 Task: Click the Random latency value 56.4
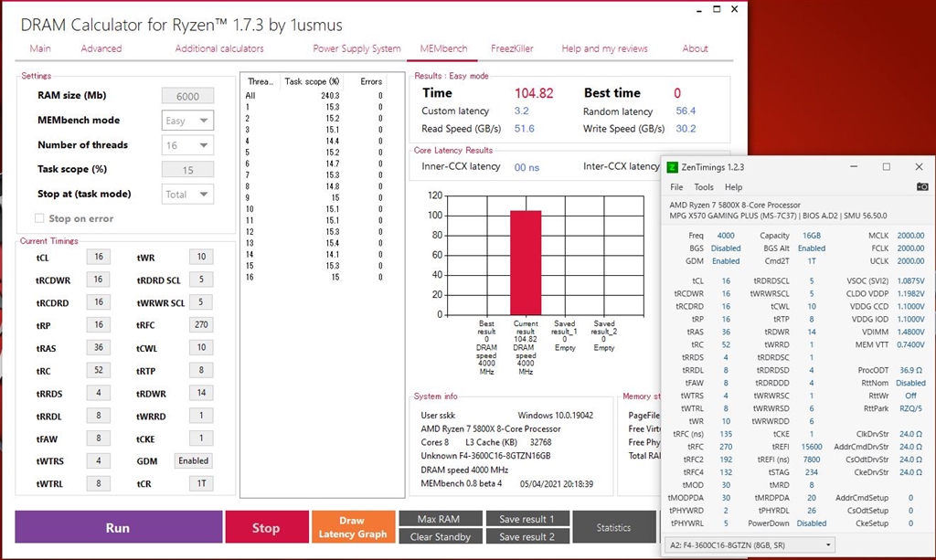(686, 111)
